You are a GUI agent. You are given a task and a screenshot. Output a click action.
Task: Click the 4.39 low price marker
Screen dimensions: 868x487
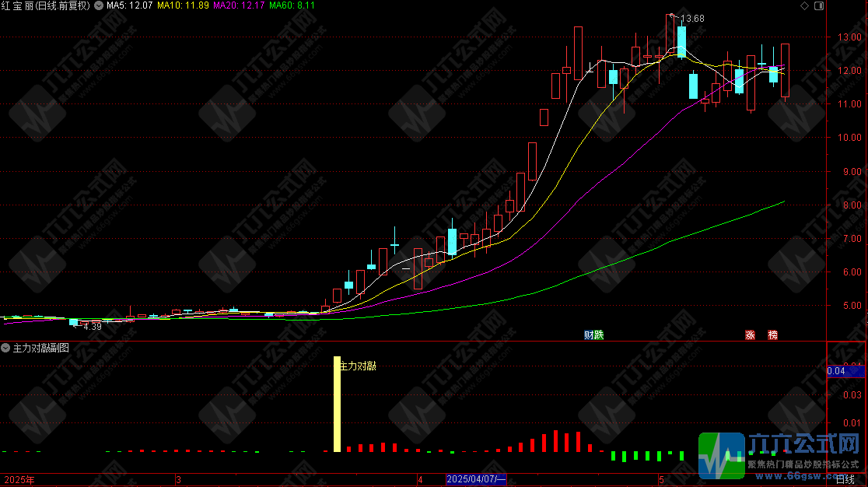pos(92,326)
